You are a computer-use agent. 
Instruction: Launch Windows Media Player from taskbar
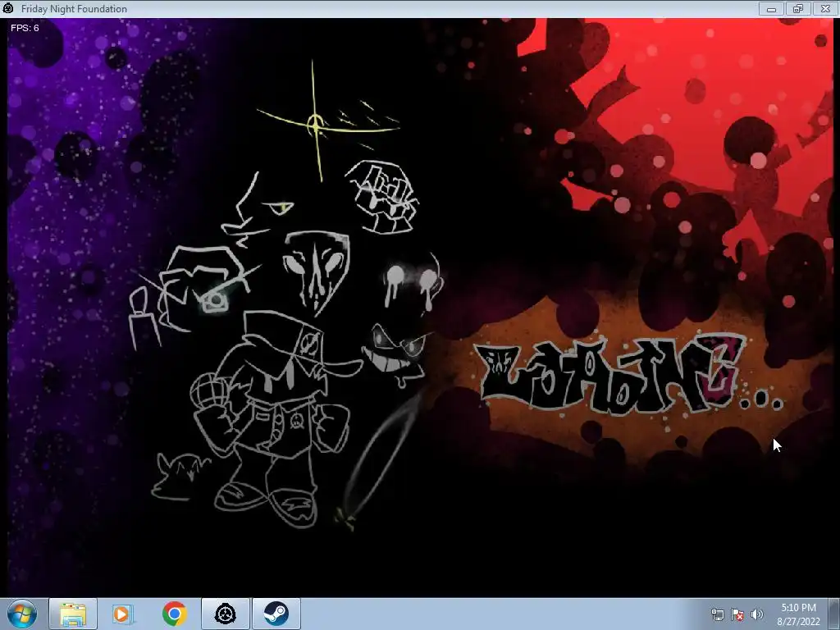(122, 614)
